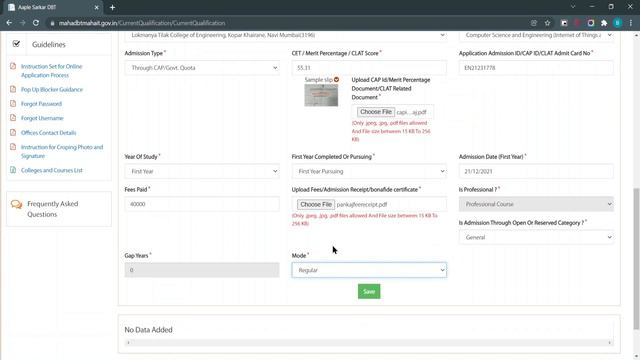This screenshot has height=360, width=640.
Task: Open the Admission Type dropdown
Action: (x=202, y=68)
